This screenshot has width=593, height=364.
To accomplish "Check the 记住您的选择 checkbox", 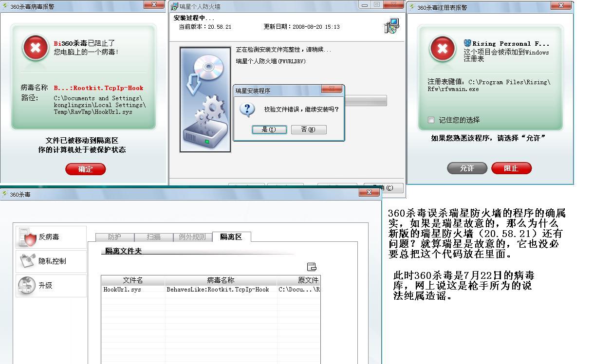I will pyautogui.click(x=431, y=120).
